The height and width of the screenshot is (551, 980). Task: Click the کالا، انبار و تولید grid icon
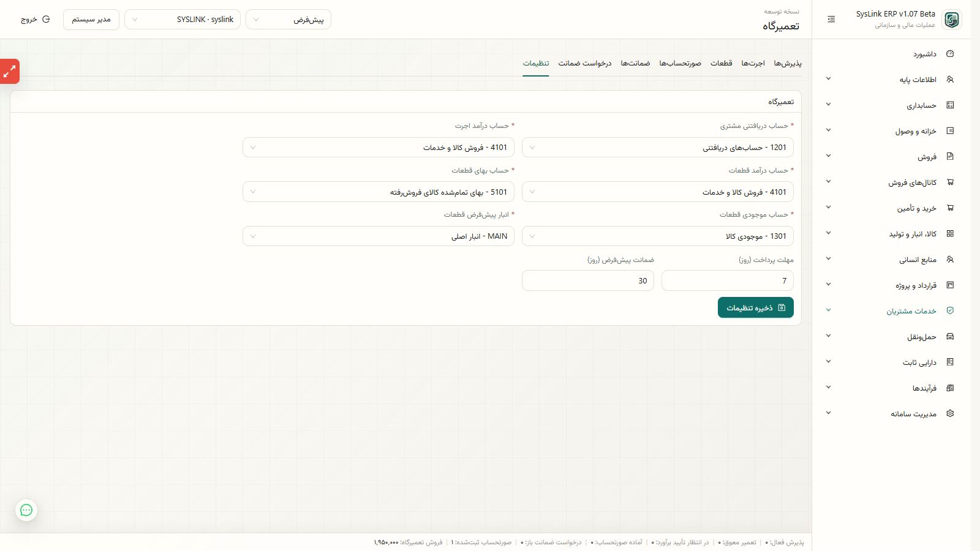point(950,234)
